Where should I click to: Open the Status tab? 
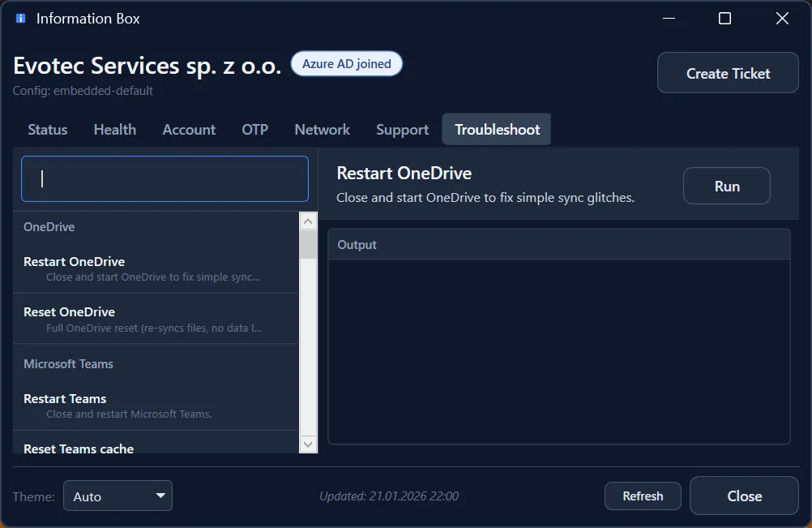pyautogui.click(x=48, y=130)
